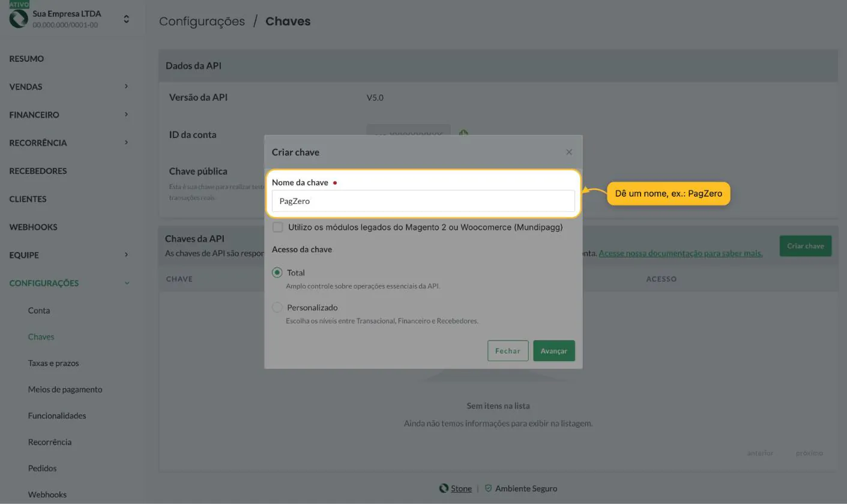Image resolution: width=847 pixels, height=504 pixels.
Task: Open the top-level Webhooks menu item
Action: click(x=33, y=227)
